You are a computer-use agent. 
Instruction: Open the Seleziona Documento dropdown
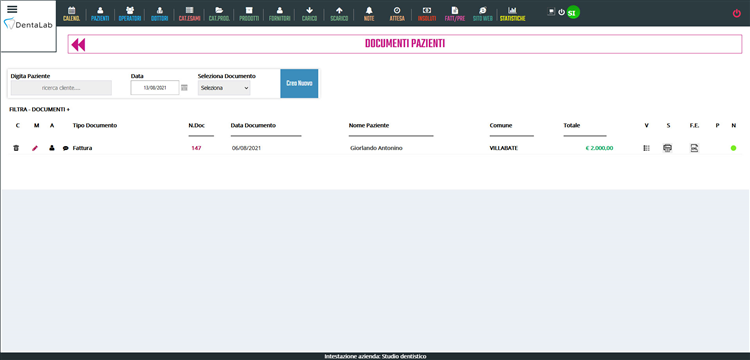point(224,88)
